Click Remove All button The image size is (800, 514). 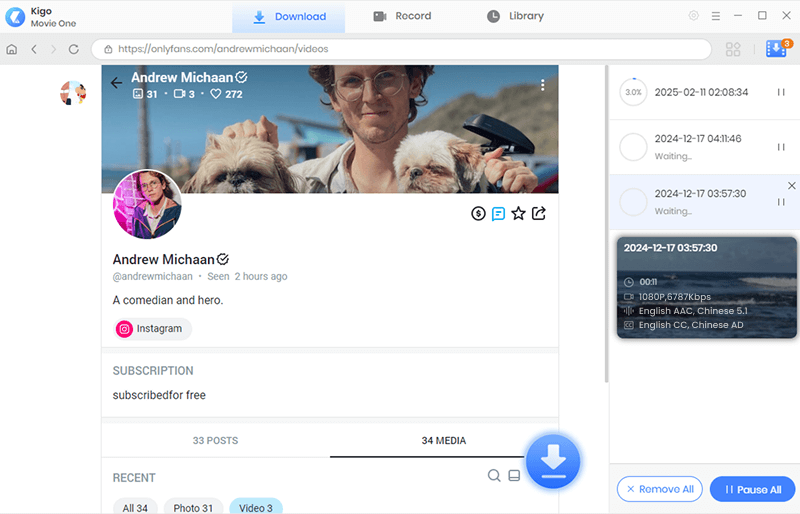click(x=660, y=489)
